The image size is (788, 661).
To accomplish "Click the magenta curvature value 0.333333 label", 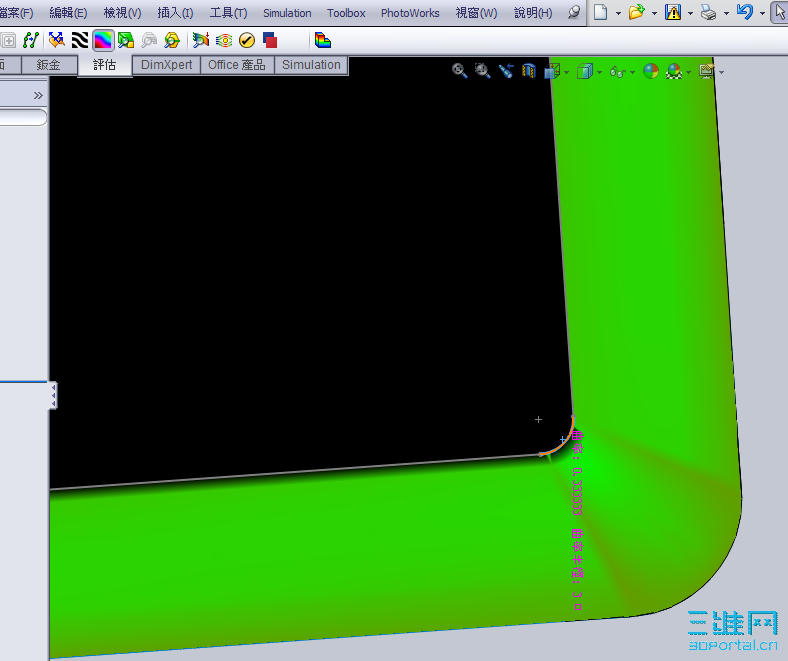I will click(577, 491).
